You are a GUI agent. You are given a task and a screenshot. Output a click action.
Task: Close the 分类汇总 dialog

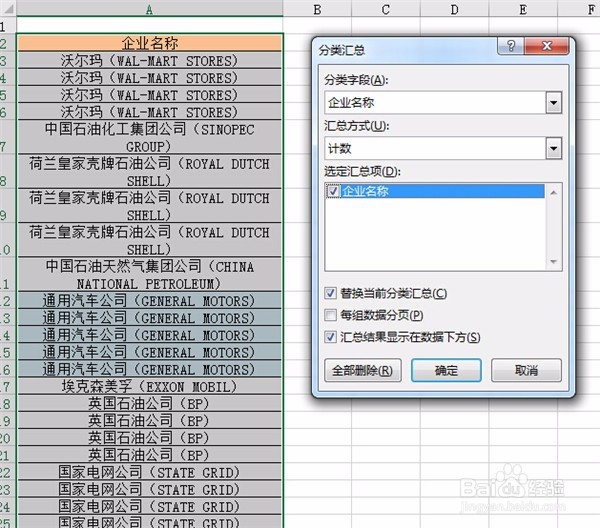tap(547, 46)
